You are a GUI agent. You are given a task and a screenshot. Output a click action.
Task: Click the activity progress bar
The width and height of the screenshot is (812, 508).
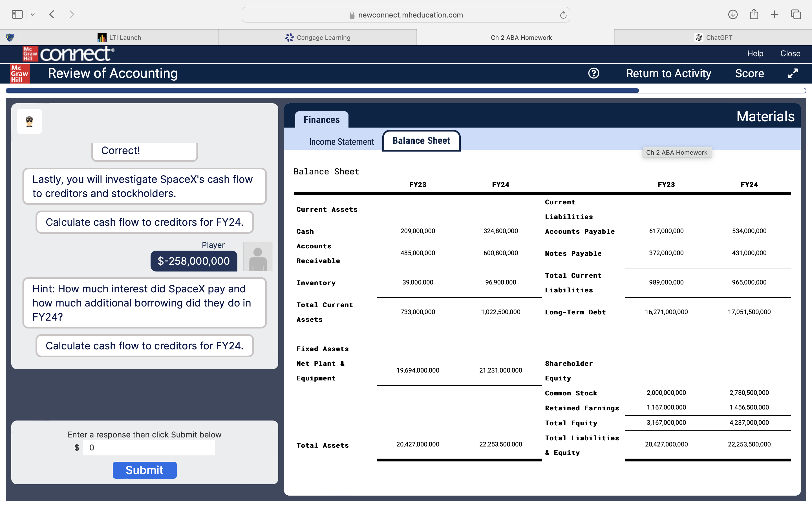click(x=406, y=90)
